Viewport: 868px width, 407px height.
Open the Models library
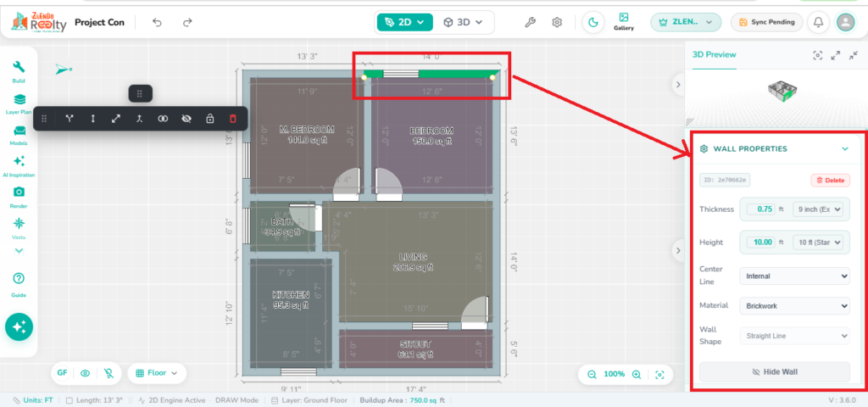19,135
